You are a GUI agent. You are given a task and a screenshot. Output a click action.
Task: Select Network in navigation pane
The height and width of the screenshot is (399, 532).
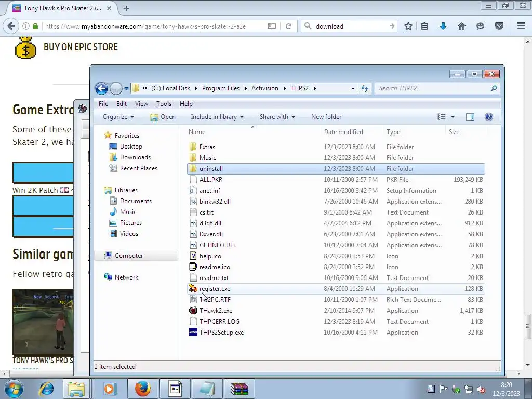(126, 277)
